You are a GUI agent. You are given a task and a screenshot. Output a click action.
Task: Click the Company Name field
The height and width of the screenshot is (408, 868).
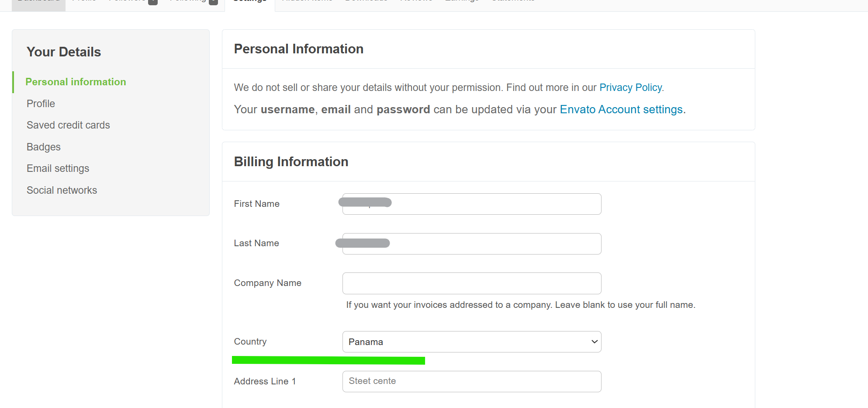[x=472, y=283]
